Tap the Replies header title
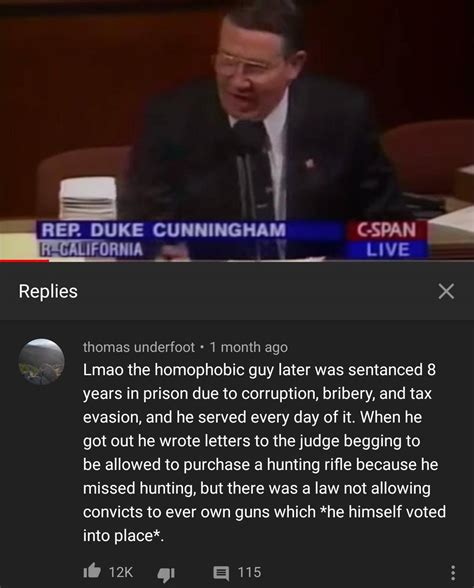This screenshot has width=474, height=588. (x=48, y=291)
